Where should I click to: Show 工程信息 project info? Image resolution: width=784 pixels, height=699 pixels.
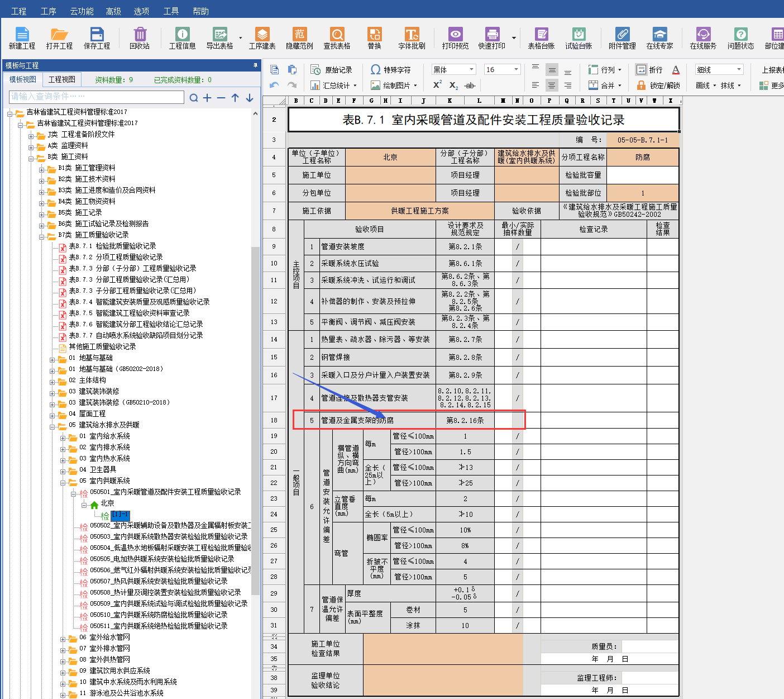(183, 38)
